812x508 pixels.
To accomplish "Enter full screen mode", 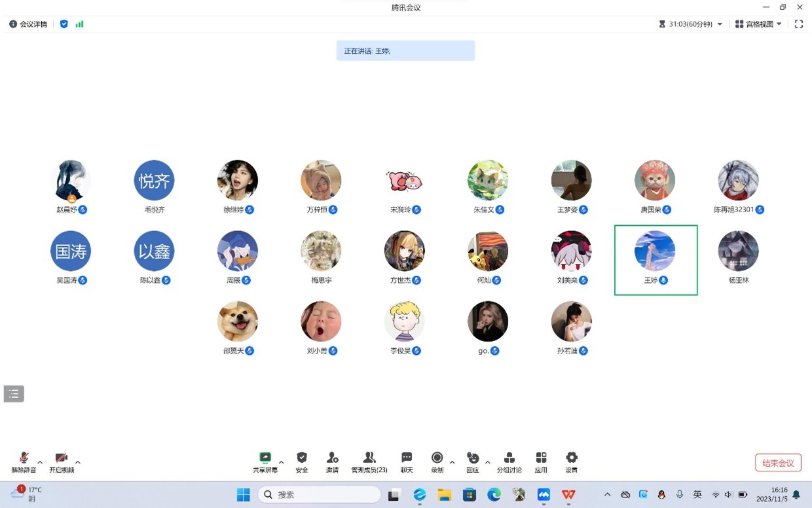I will tap(799, 24).
